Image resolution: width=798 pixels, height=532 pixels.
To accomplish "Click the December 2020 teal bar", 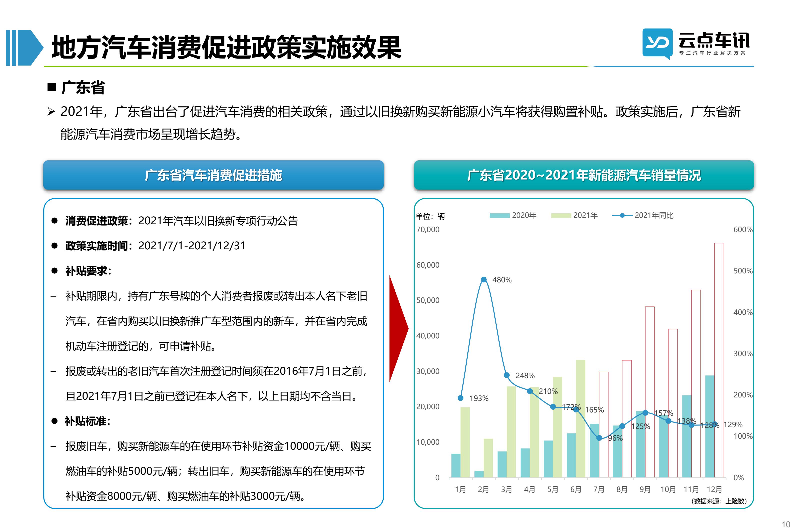I will point(709,426).
